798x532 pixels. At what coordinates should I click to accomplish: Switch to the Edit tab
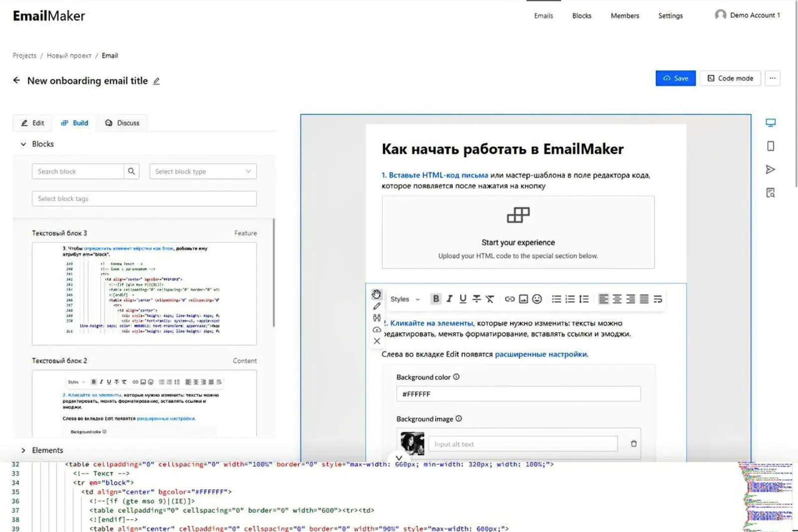point(32,123)
